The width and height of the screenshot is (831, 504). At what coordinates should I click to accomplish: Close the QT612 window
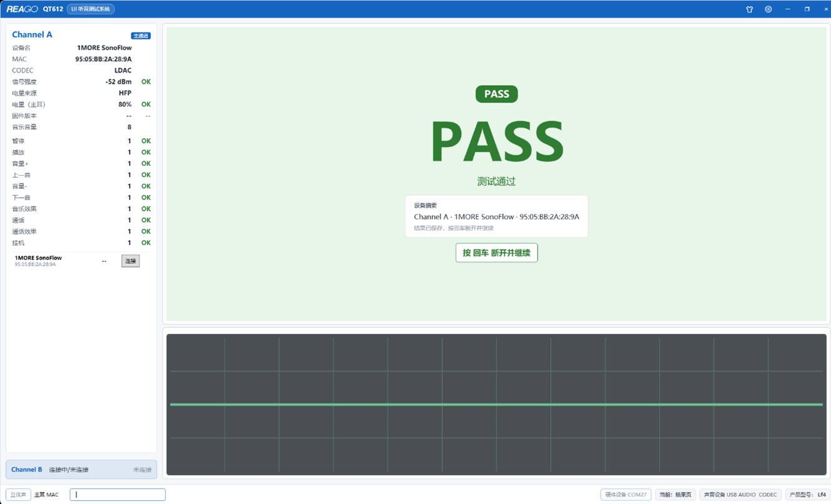coord(826,9)
